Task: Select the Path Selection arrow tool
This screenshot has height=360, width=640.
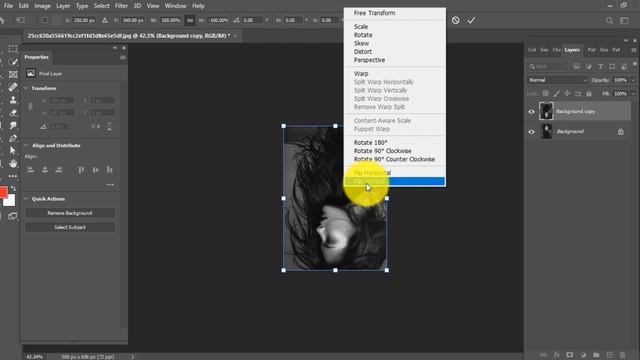Action: pos(13,151)
